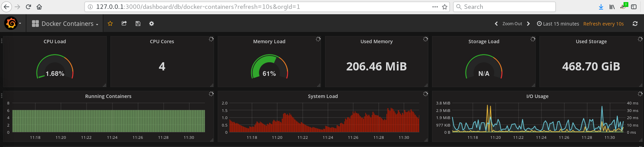
Task: Open the Last 15 minutes time picker
Action: (x=558, y=23)
